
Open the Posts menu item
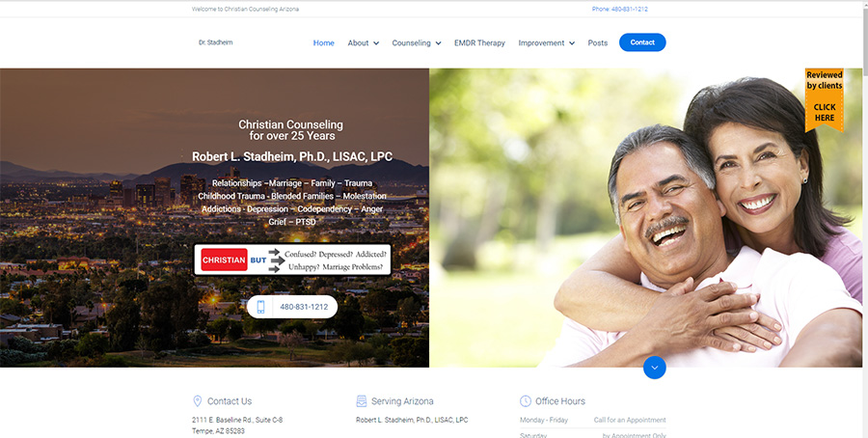(597, 43)
